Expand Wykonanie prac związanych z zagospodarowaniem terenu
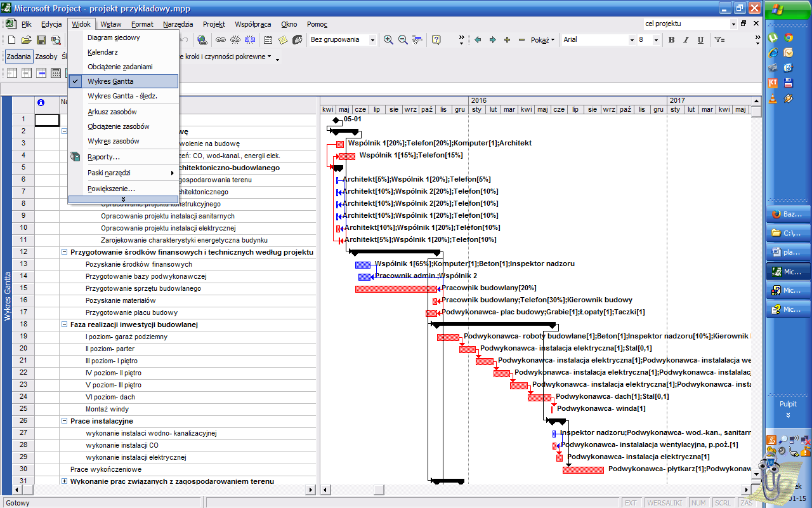 64,481
